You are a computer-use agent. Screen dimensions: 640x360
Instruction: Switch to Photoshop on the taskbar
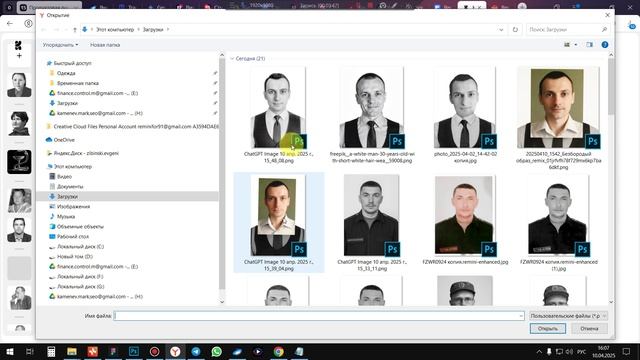pos(133,351)
